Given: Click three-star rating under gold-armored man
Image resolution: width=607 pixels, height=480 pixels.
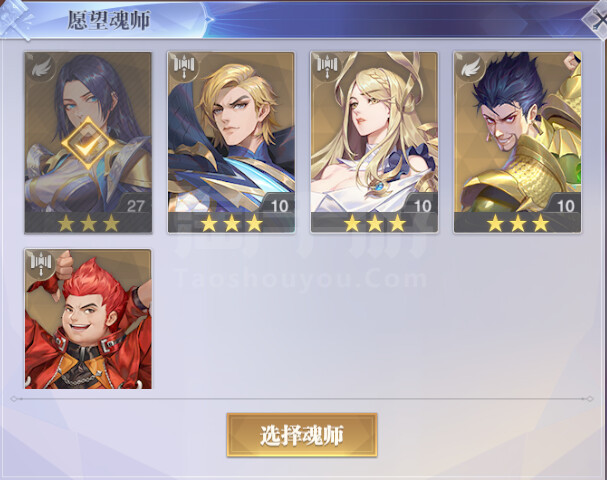Looking at the screenshot, I should click(x=518, y=223).
